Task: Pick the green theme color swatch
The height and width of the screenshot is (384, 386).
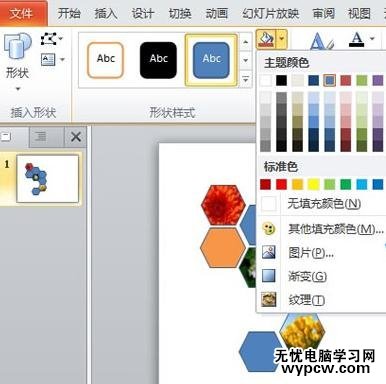Action: tap(362, 80)
